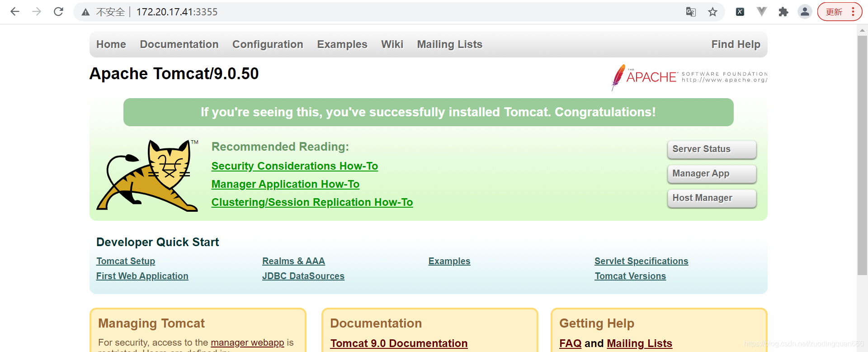Viewport: 868px width, 352px height.
Task: Open the Tomcat Setup link
Action: pos(126,261)
